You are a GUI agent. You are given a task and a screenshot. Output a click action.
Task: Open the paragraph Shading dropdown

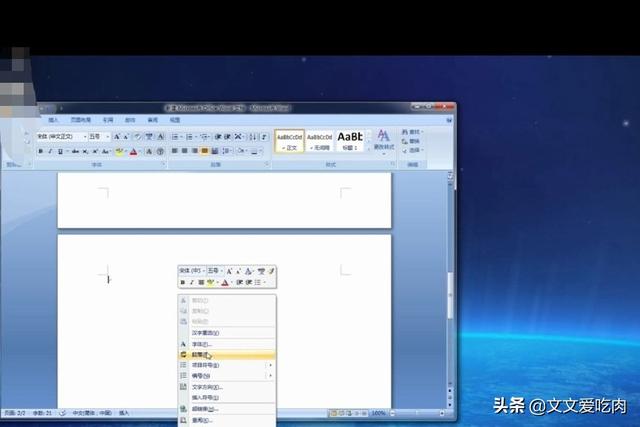242,151
